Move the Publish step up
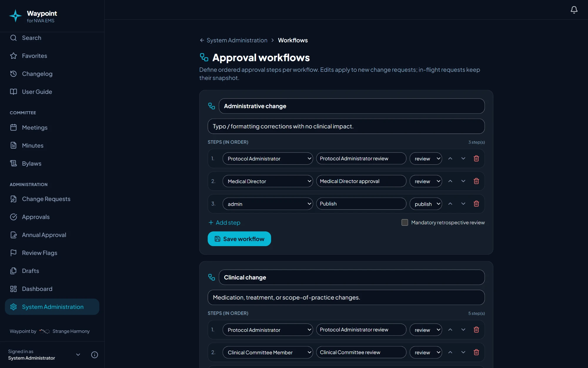The height and width of the screenshot is (368, 588). click(x=450, y=204)
